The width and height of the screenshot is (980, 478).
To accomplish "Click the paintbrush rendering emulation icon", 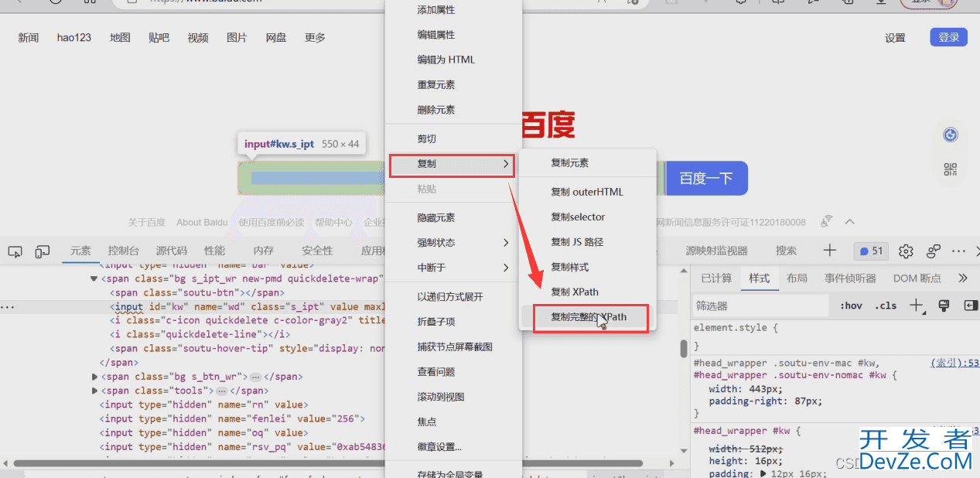I will (944, 306).
